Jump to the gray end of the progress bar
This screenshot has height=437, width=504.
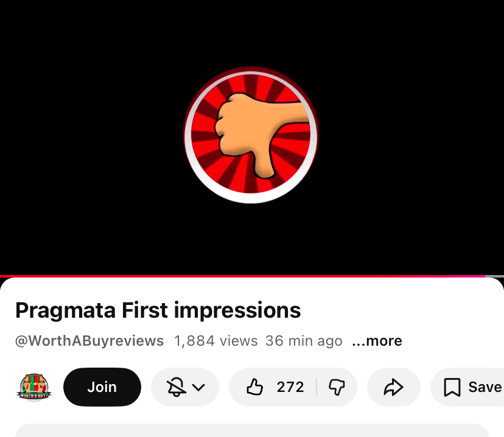[494, 276]
